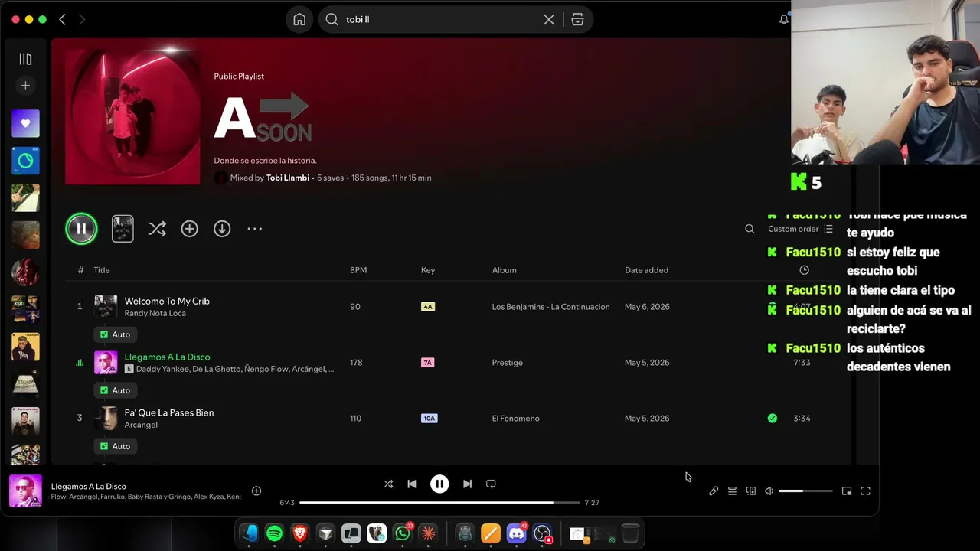Toggle repeat mode
Image resolution: width=980 pixels, height=551 pixels.
[491, 484]
